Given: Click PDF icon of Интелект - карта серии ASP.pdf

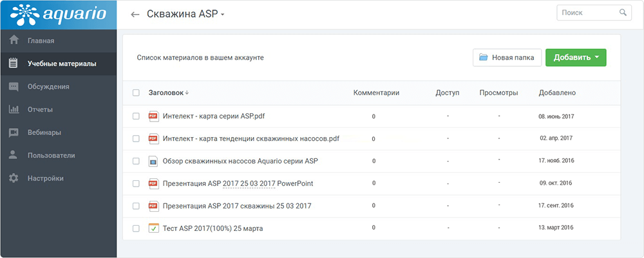Looking at the screenshot, I should pyautogui.click(x=153, y=116).
